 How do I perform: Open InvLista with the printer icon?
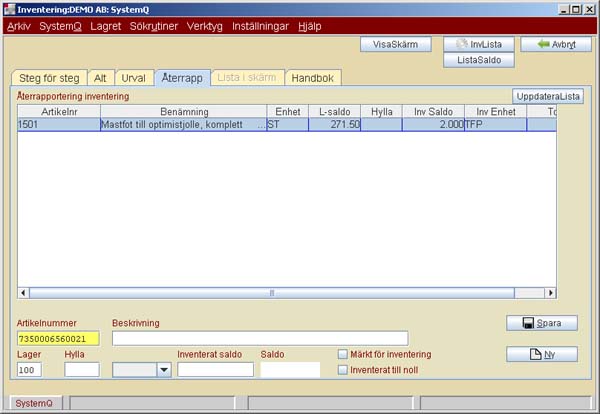479,44
